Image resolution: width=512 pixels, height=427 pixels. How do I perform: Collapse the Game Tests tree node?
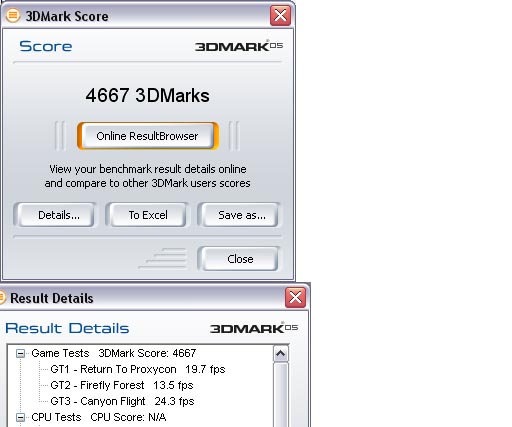20,353
